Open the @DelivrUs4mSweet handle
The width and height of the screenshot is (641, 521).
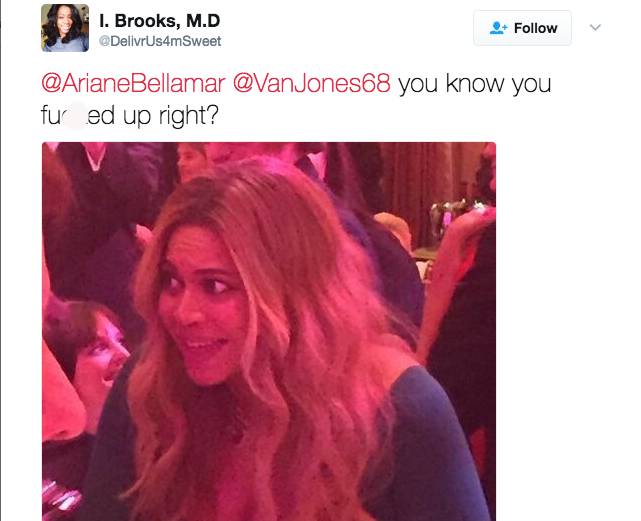click(160, 41)
